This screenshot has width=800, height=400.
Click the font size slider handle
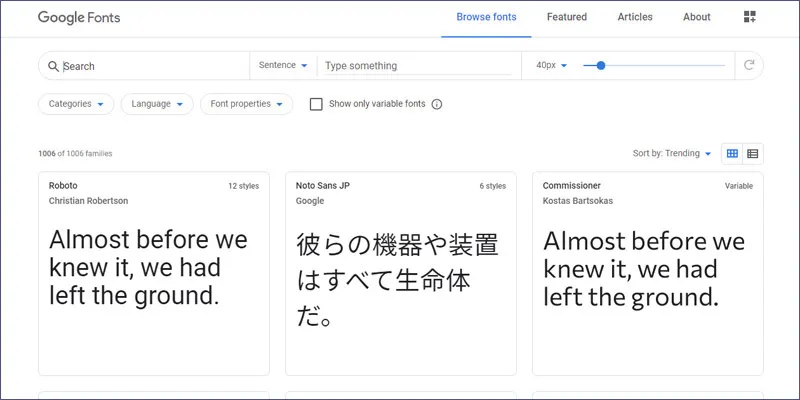coord(600,66)
